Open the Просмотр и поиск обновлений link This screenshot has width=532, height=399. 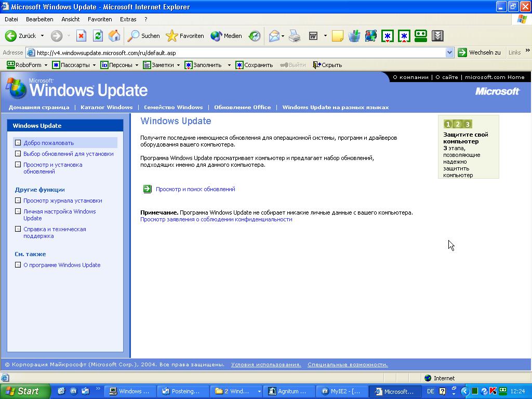click(195, 189)
